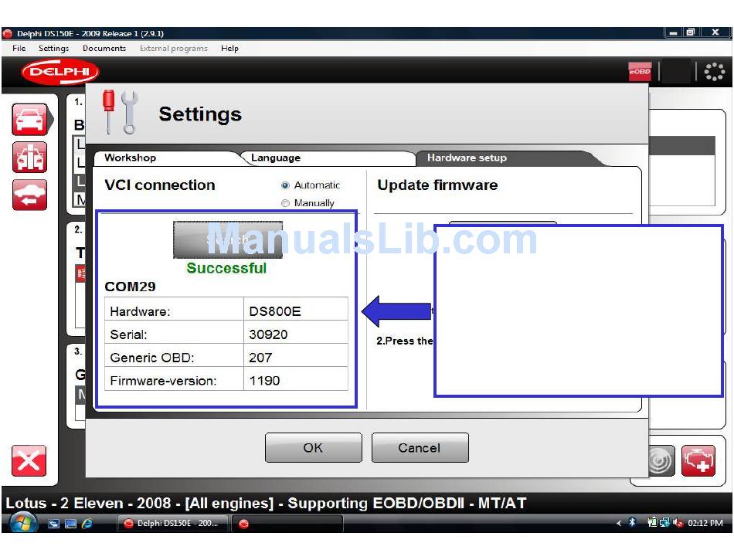Click the red engine diagnostics icon
Viewport: 734px width, 560px height.
click(x=698, y=461)
